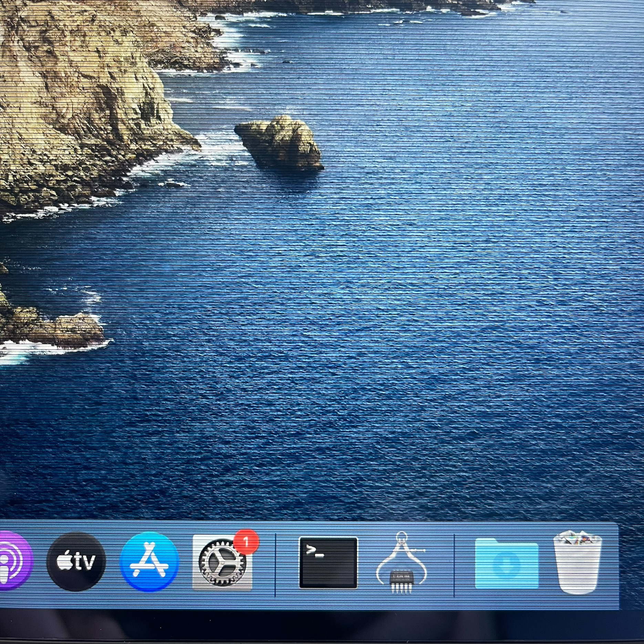
Task: Click the red notification badge showing 1
Action: pos(246,542)
